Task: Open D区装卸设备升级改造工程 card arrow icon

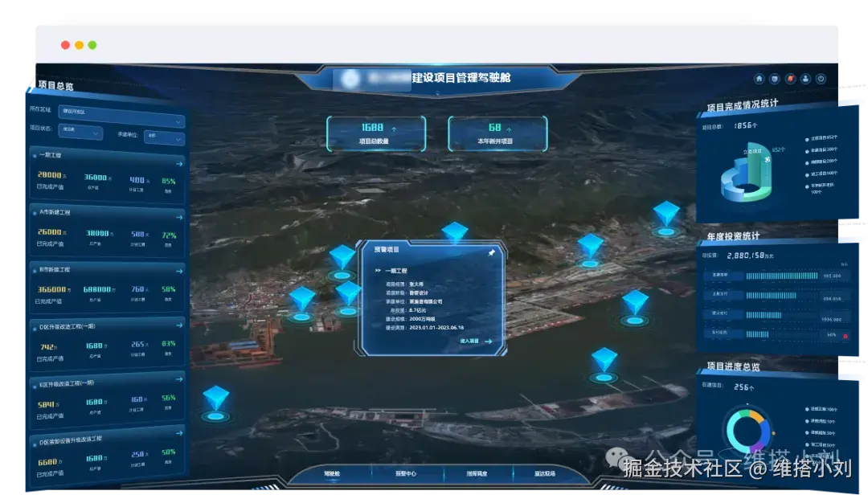Action: click(x=178, y=433)
